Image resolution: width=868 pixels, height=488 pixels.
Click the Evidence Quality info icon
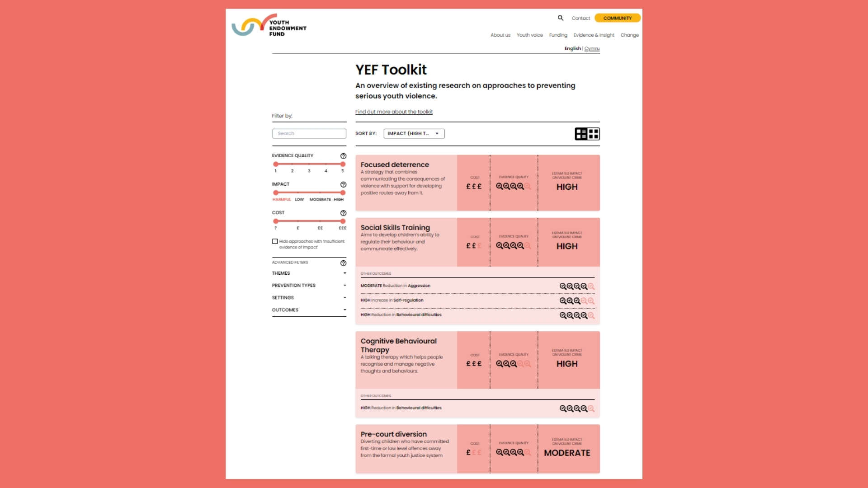tap(344, 155)
